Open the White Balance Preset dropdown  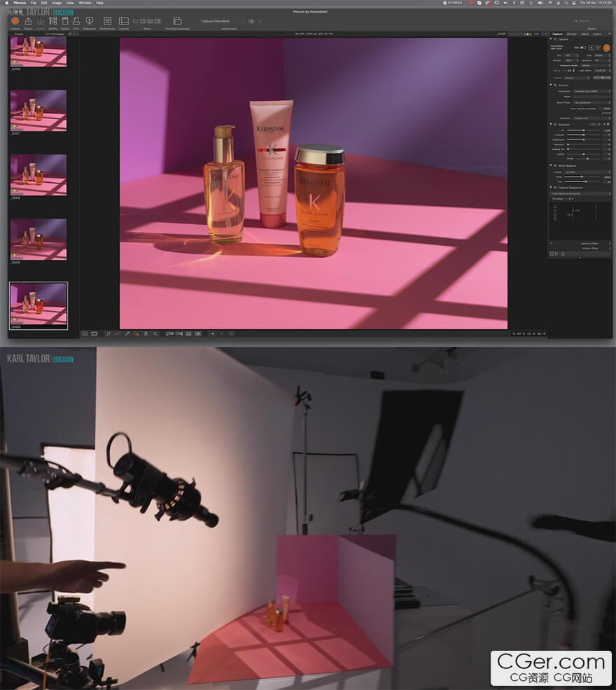[x=588, y=172]
